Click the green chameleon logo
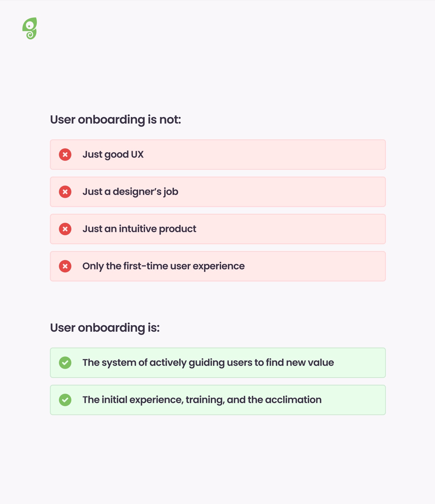Viewport: 435px width, 504px height. [x=30, y=28]
